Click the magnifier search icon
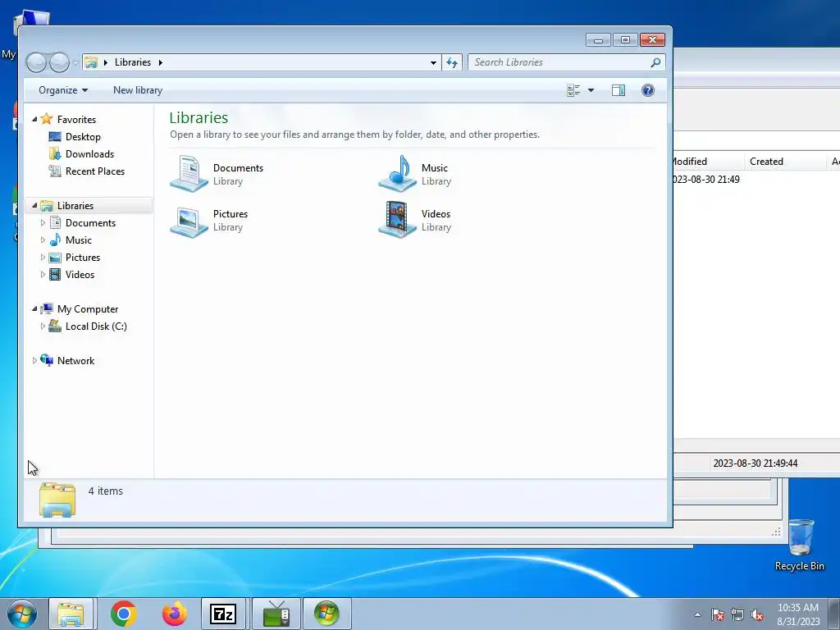840x630 pixels. [x=655, y=62]
